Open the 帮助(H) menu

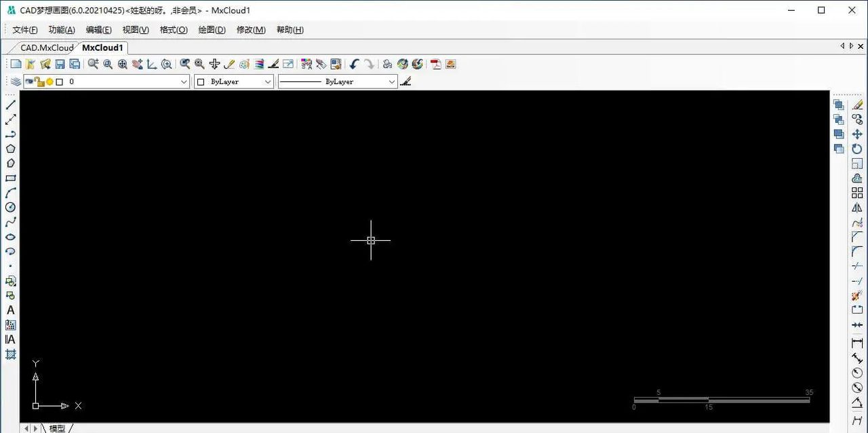[x=290, y=30]
